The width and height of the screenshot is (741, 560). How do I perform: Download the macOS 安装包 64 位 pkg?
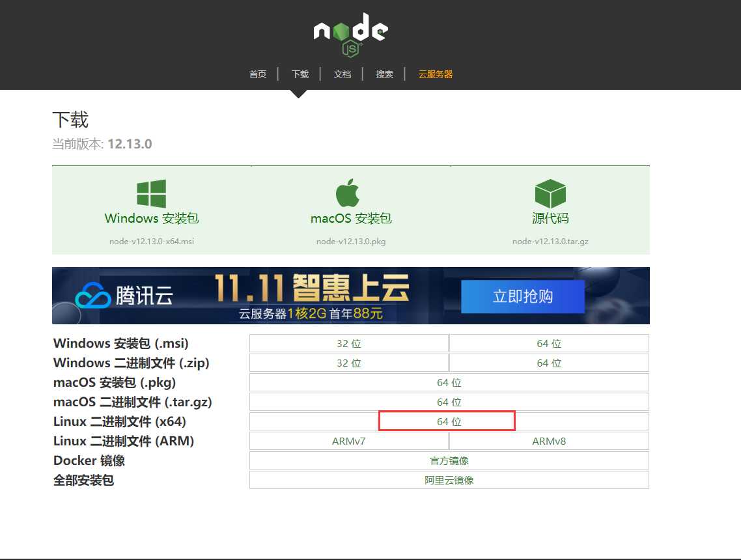(x=449, y=382)
